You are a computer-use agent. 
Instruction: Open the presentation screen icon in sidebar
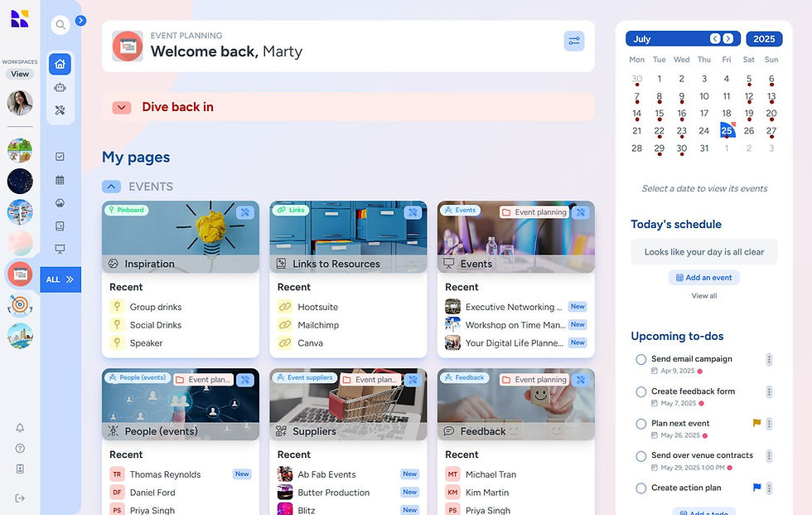[60, 250]
